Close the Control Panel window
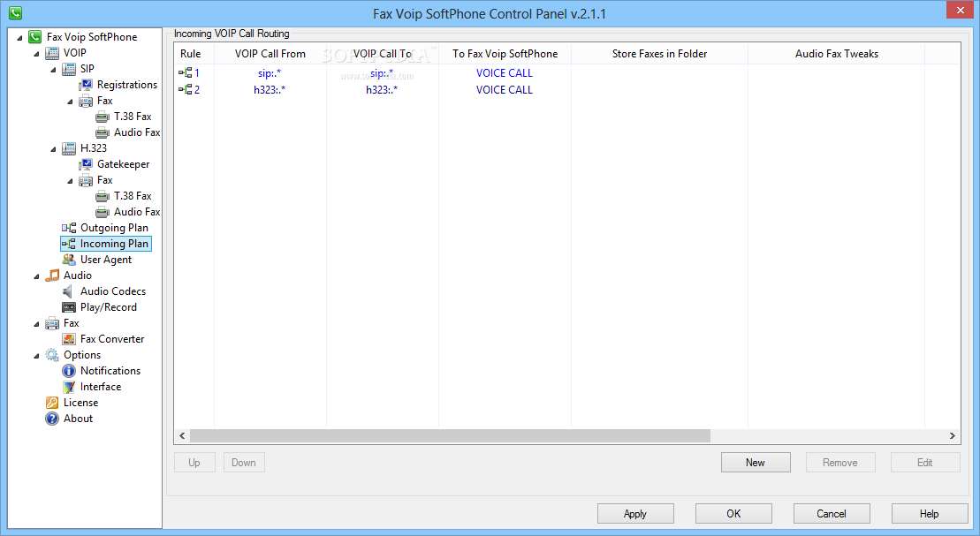980x536 pixels. [960, 10]
